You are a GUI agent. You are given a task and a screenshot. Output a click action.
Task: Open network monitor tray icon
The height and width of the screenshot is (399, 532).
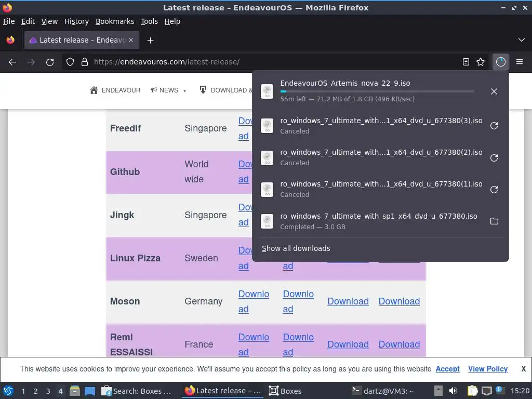pyautogui.click(x=486, y=391)
